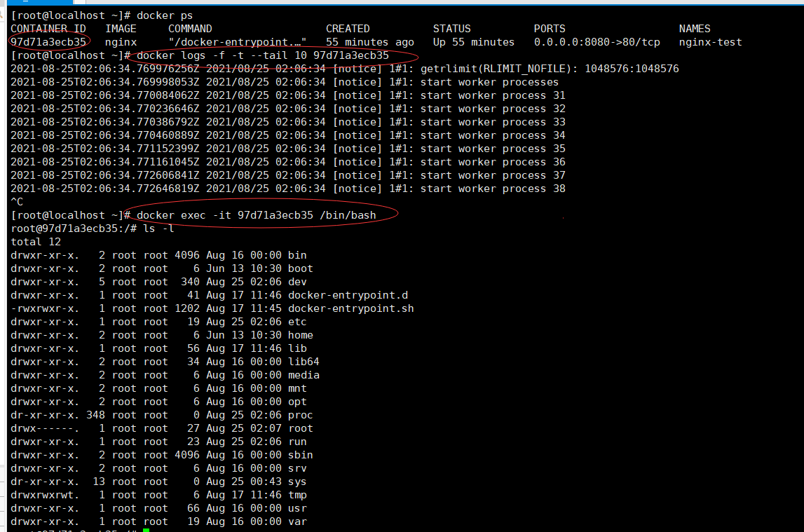
Task: Click the 'ls -l' command at container prompt
Action: click(158, 229)
